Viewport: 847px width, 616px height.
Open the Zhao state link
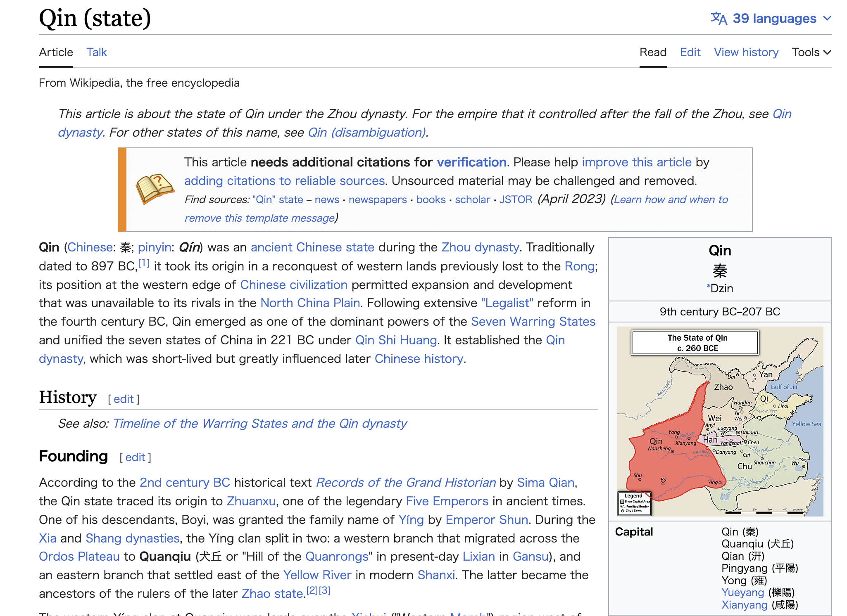(x=272, y=593)
